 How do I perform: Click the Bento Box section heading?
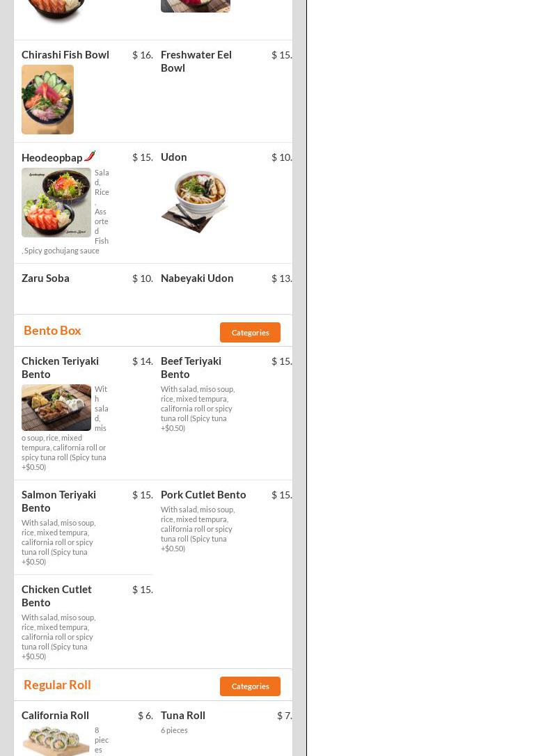click(x=52, y=330)
